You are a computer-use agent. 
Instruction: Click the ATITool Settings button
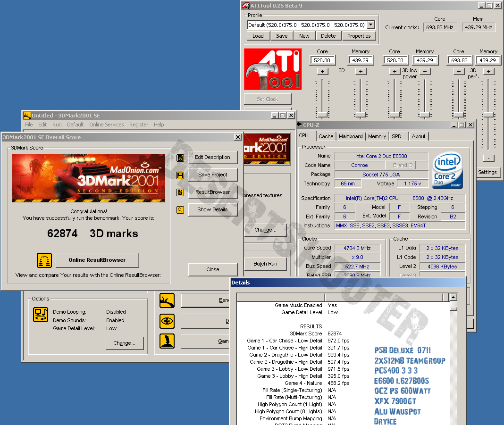(487, 172)
